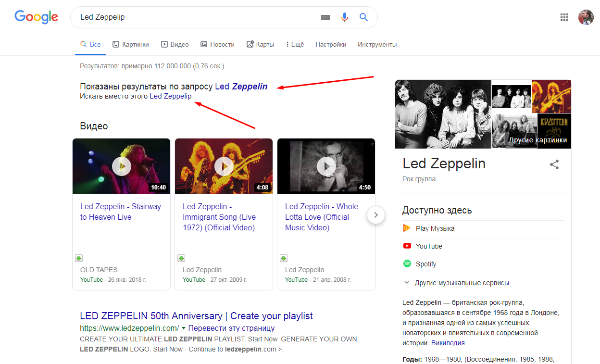This screenshot has width=600, height=364.
Task: Switch to the Карты tab
Action: tap(260, 44)
